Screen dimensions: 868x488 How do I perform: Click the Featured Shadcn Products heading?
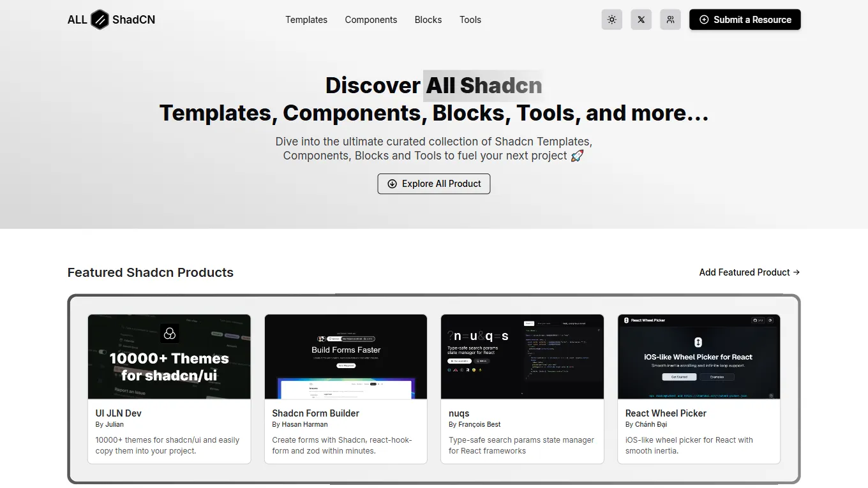(151, 272)
